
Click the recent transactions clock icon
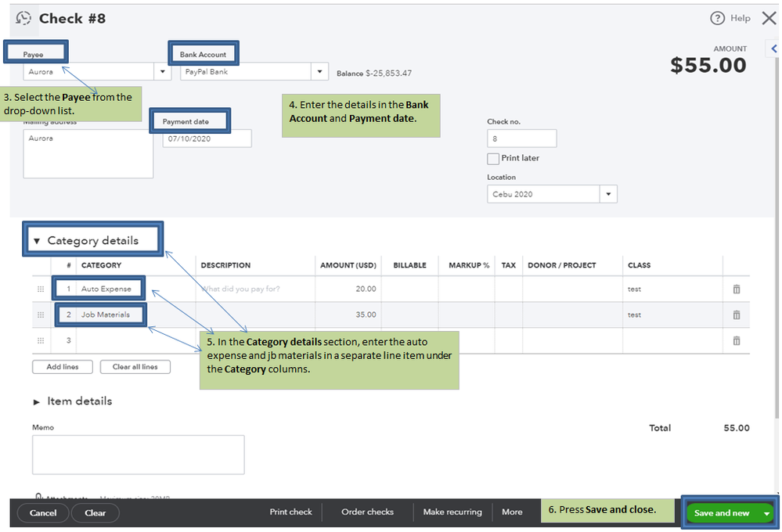pyautogui.click(x=24, y=18)
